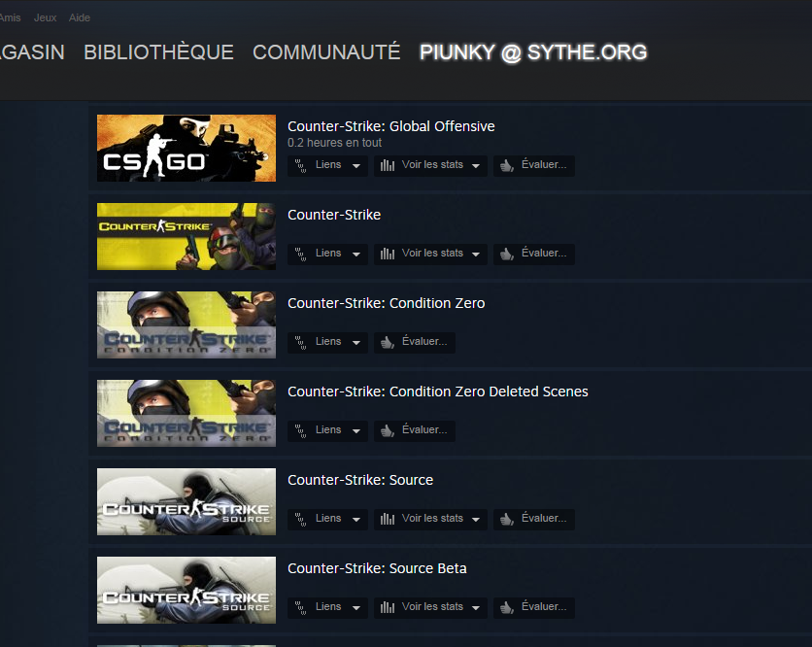Screen dimensions: 812x647
Task: Click the link chain icon for Source Beta
Action: click(x=300, y=607)
